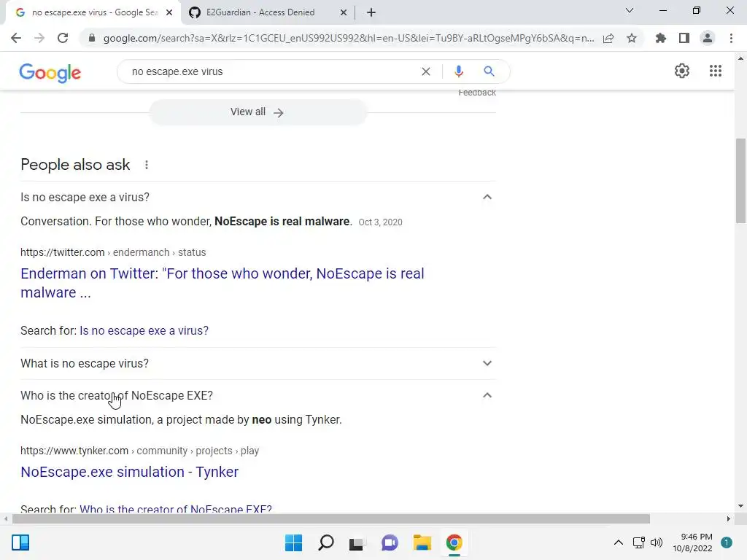Screen dimensions: 747x560
Task: Open the Google apps grid
Action: [x=716, y=71]
